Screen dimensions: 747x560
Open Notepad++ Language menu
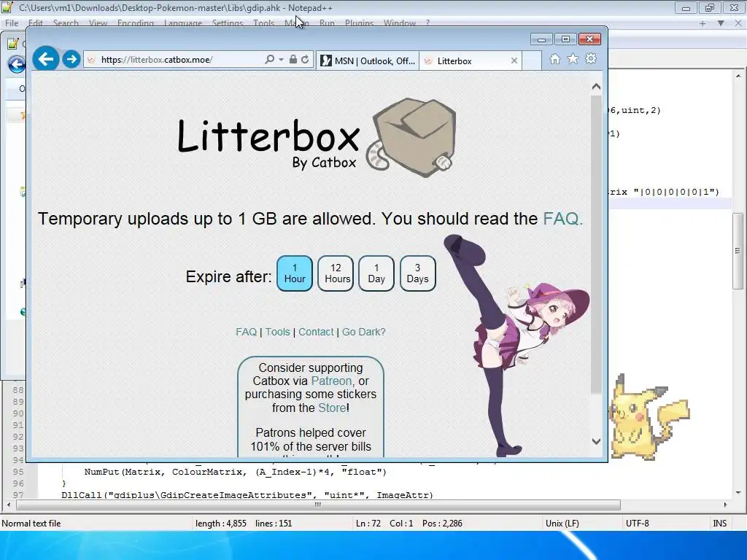183,23
